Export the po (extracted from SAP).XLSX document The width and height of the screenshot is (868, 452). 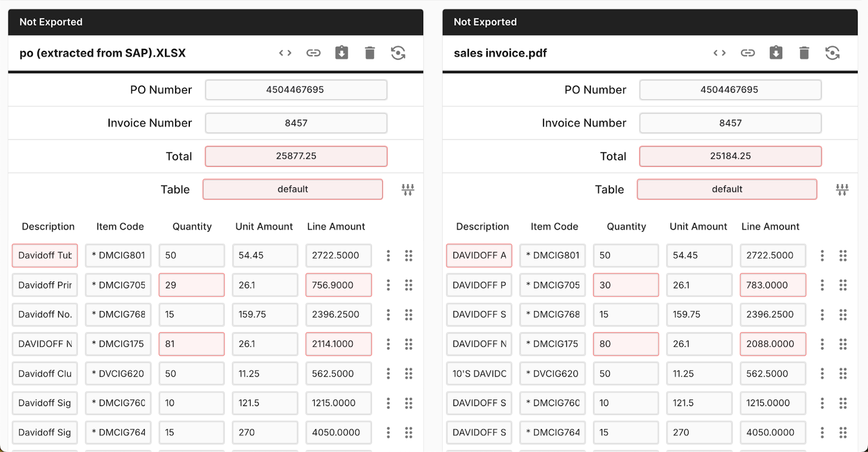[x=342, y=53]
